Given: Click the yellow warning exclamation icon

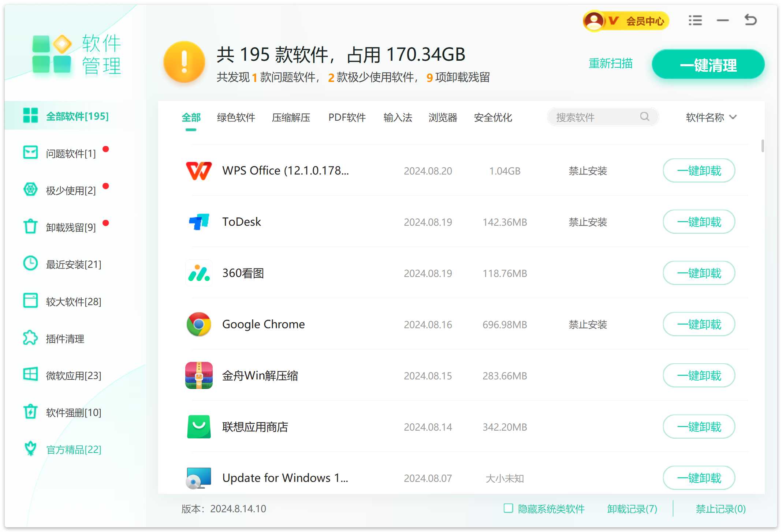Looking at the screenshot, I should point(184,62).
